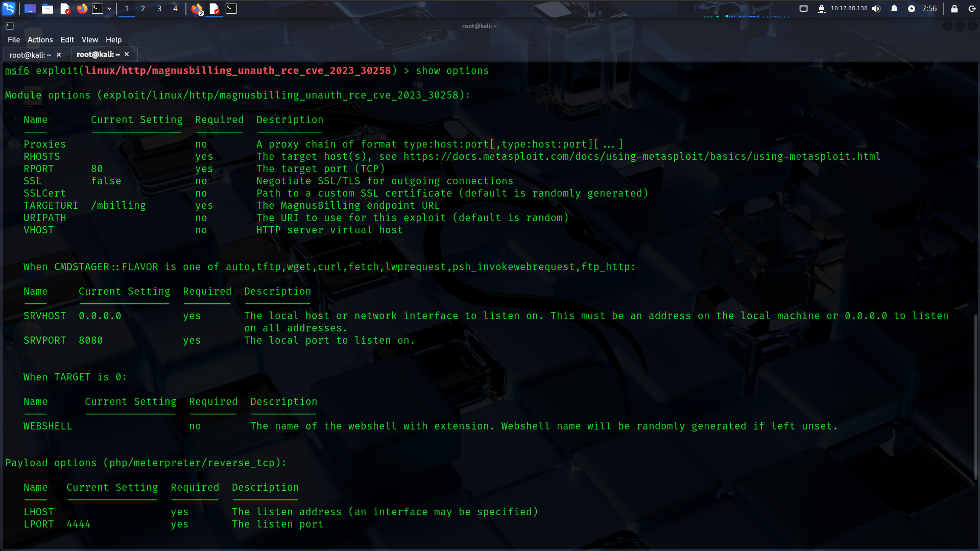Open the Kali applications menu
980x551 pixels.
9,9
